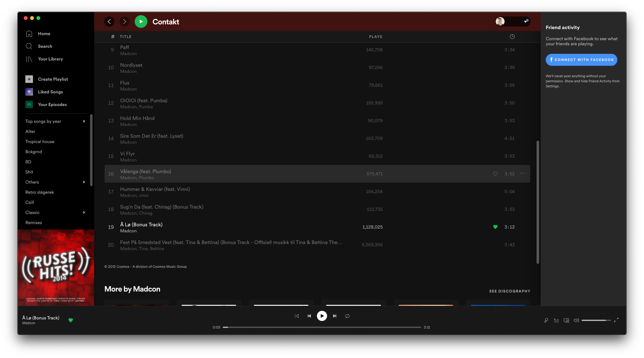Open the Remixes playlist
Viewport: 644px width, 358px height.
tap(34, 223)
